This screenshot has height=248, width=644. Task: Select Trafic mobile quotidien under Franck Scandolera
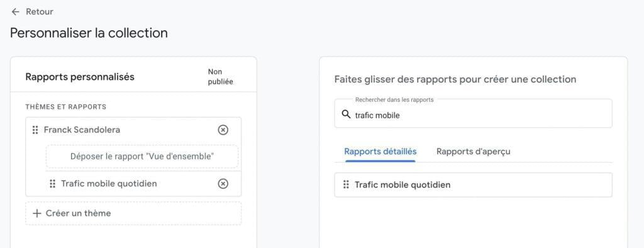pos(109,183)
